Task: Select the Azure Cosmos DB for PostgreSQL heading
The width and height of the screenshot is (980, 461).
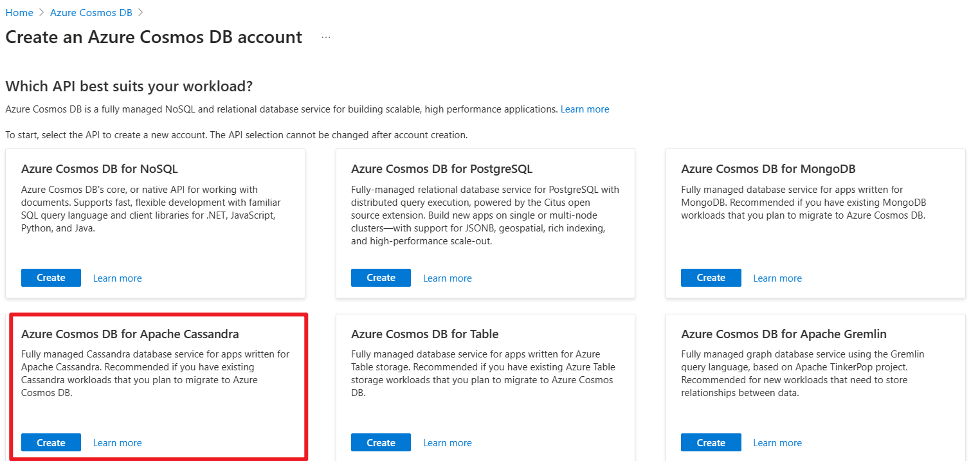Action: [442, 169]
